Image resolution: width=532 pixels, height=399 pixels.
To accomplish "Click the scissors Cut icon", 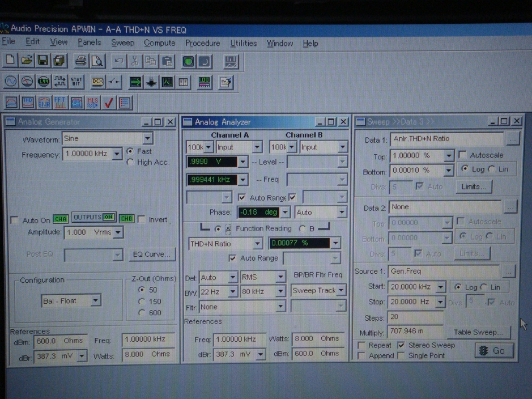I will (135, 61).
